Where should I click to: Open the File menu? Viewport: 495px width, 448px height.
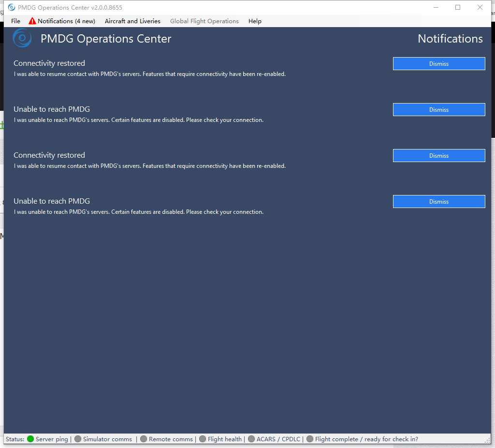tap(15, 21)
